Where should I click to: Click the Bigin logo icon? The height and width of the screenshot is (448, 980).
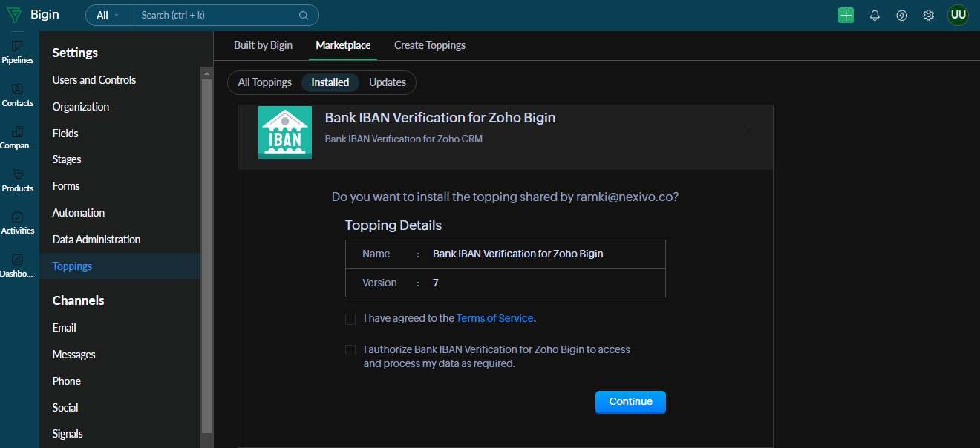[15, 15]
